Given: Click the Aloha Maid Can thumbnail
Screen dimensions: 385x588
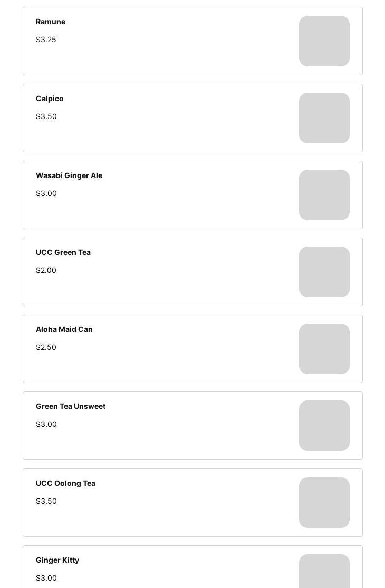Looking at the screenshot, I should (324, 349).
